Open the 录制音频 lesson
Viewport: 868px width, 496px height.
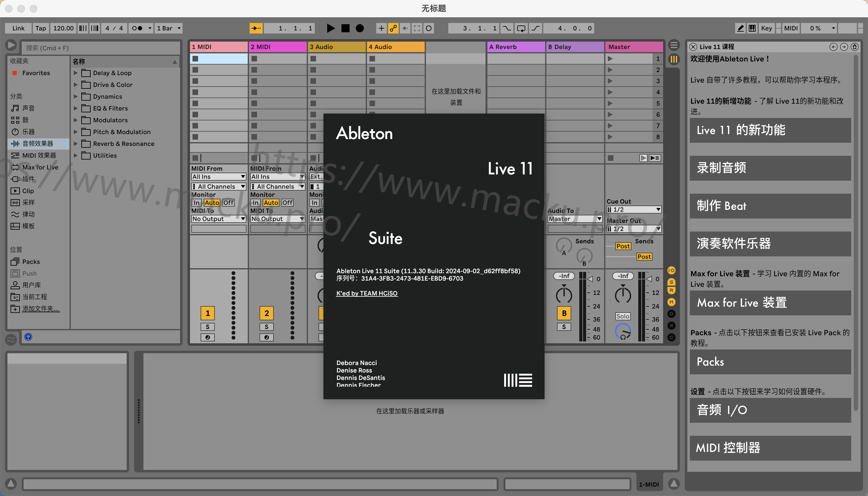[770, 168]
